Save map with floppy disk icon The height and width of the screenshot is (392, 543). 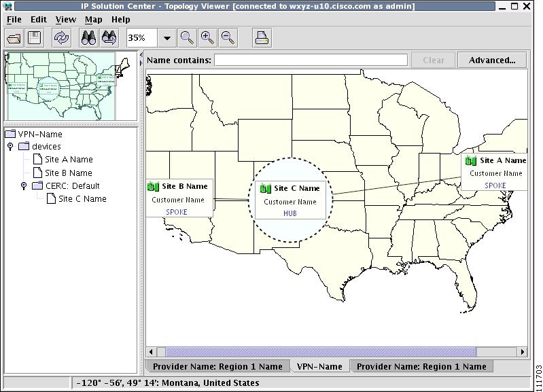pyautogui.click(x=34, y=38)
